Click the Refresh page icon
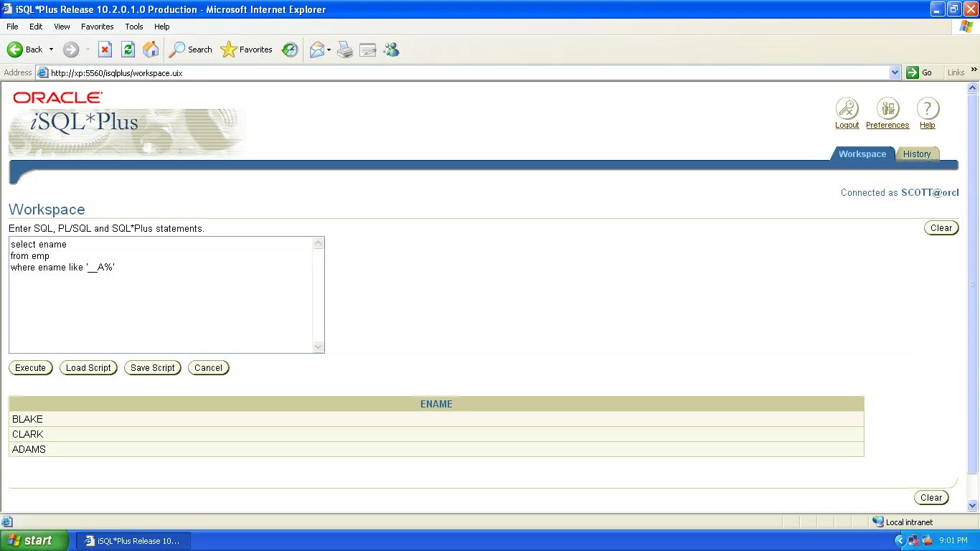Screen dimensions: 980x551 pyautogui.click(x=128, y=50)
